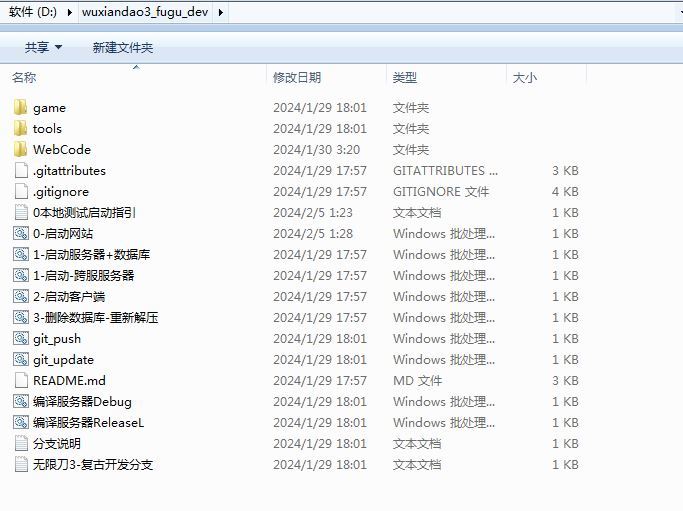The width and height of the screenshot is (683, 511).
Task: Select the 无限刀3-复古开发分支 text file
Action: (x=92, y=465)
